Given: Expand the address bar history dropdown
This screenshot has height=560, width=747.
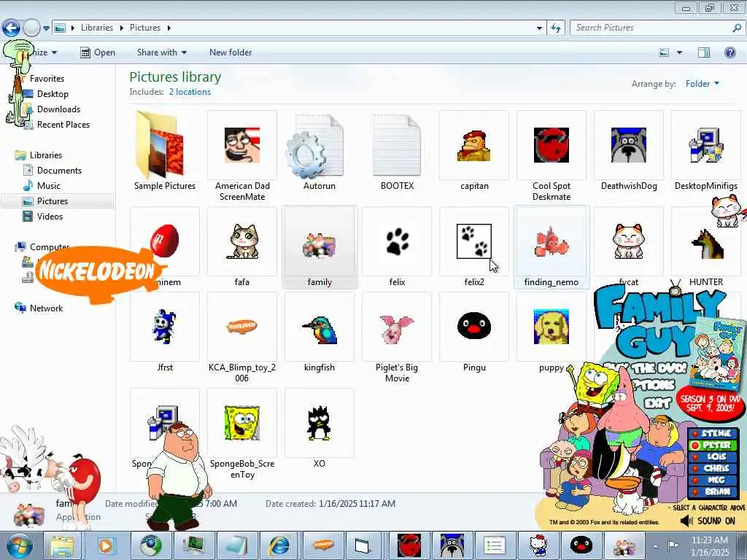Looking at the screenshot, I should coord(539,28).
